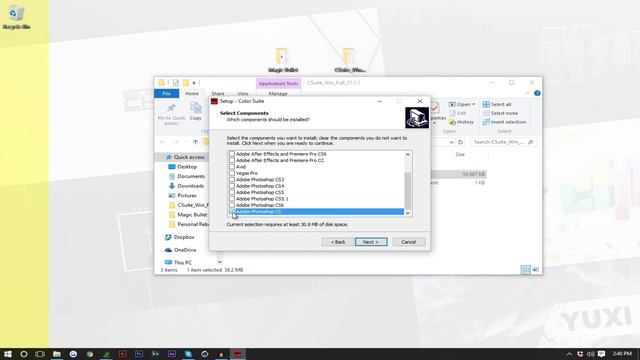Select Magic Bullet desktop folder

coord(282,60)
